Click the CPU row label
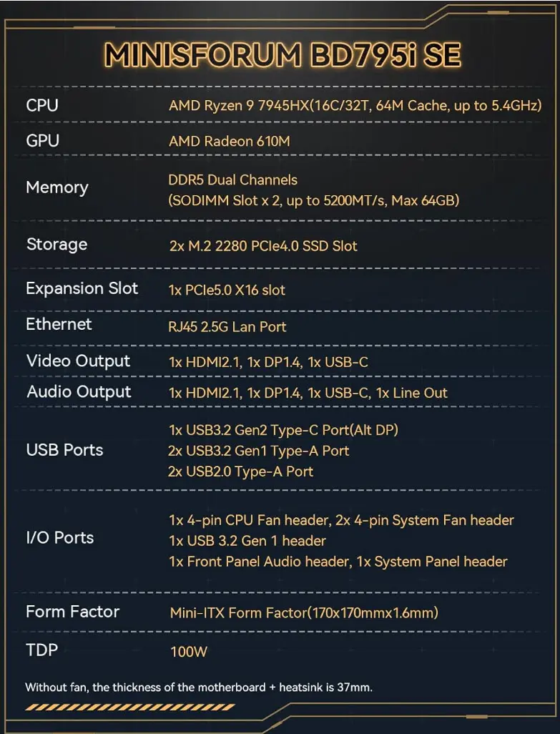 pos(42,105)
